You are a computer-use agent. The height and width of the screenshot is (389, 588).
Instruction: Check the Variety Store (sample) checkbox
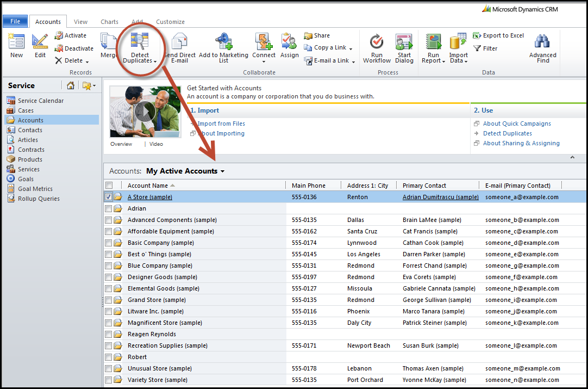[x=108, y=380]
